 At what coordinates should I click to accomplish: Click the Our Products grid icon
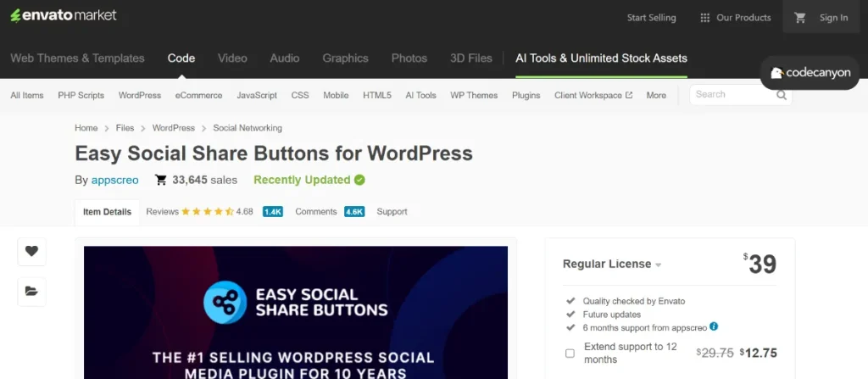point(704,18)
